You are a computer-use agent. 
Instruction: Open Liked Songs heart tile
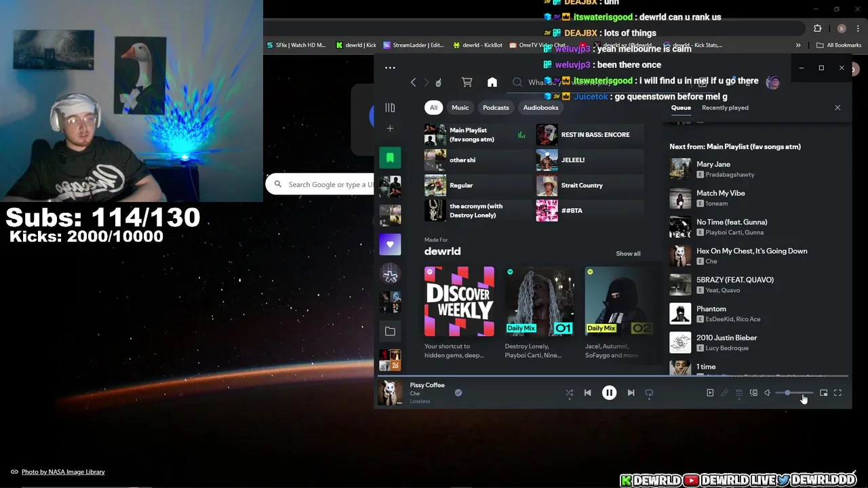(390, 244)
